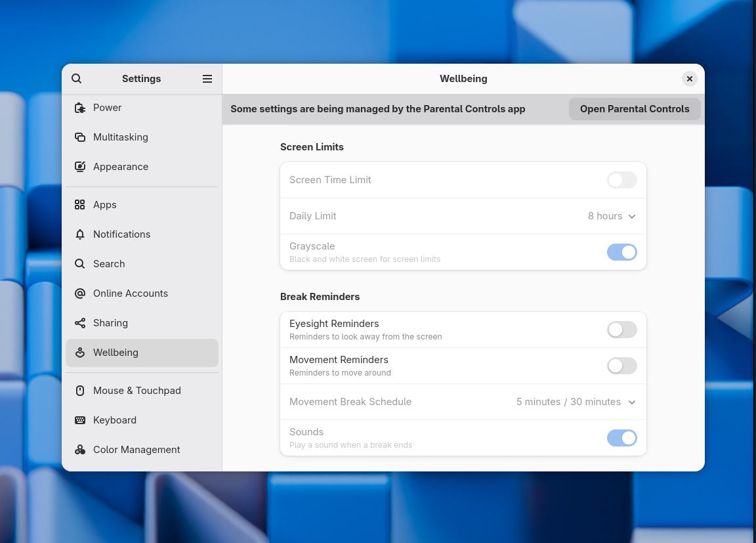Toggle the Screen Time Limit switch
Image resolution: width=756 pixels, height=543 pixels.
click(x=621, y=180)
